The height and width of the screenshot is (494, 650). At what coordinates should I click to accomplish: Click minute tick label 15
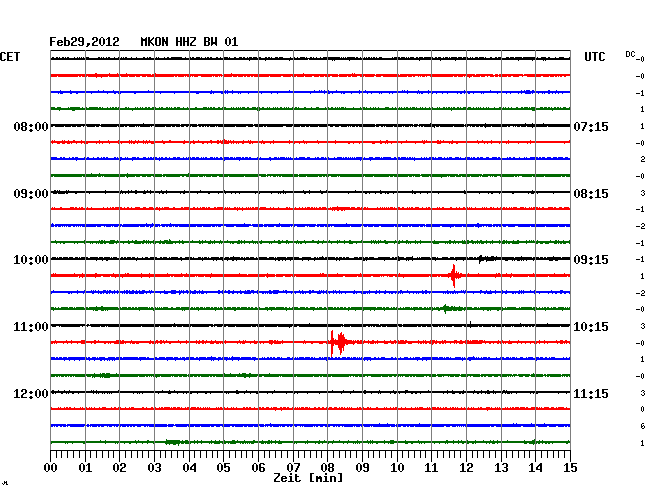570,468
